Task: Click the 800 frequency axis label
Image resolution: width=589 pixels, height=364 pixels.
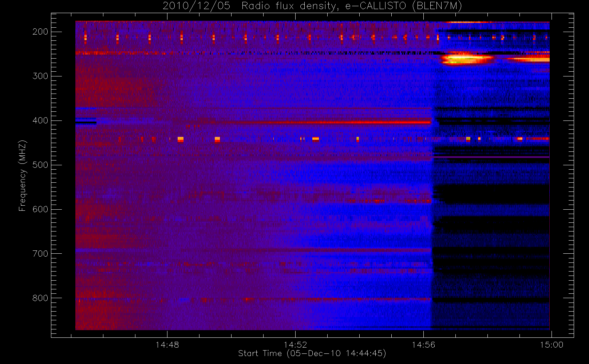Action: click(40, 298)
